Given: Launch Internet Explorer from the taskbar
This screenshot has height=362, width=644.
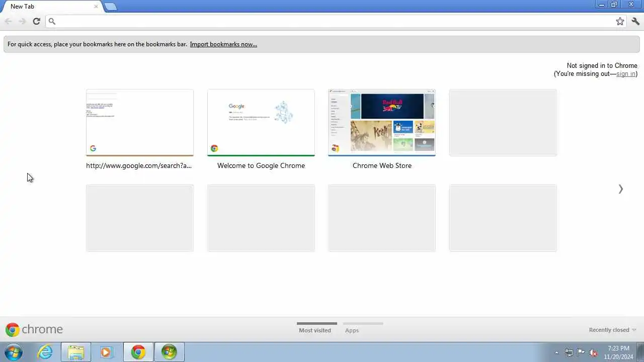Looking at the screenshot, I should (45, 352).
